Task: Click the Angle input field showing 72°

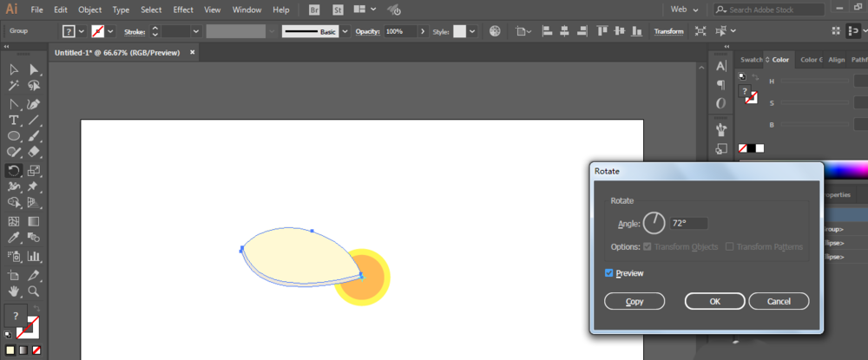Action: click(688, 224)
